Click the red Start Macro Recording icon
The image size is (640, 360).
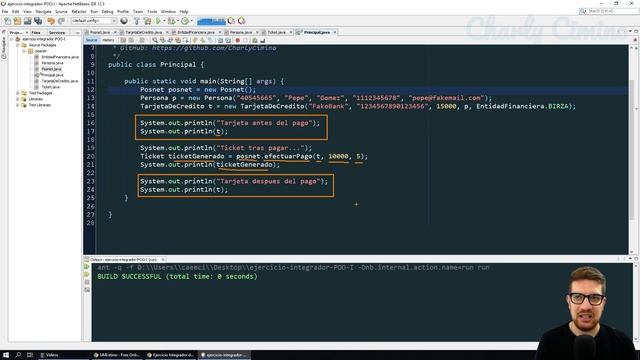coord(237,40)
